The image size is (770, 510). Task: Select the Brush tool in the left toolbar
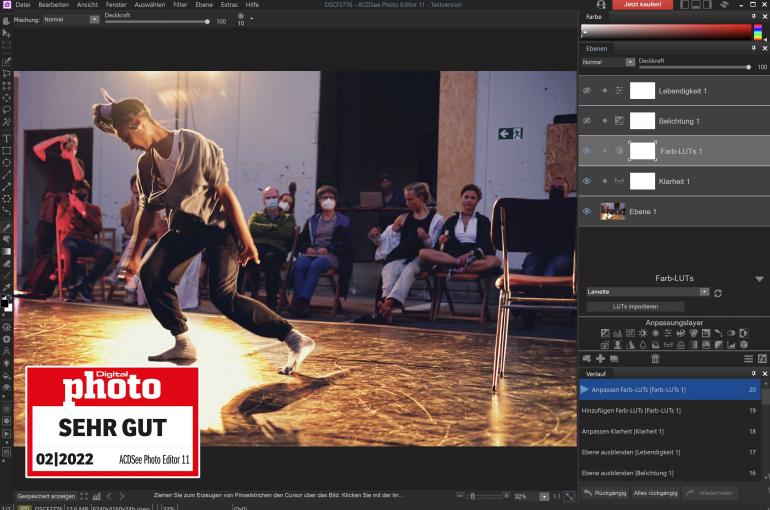coord(6,227)
